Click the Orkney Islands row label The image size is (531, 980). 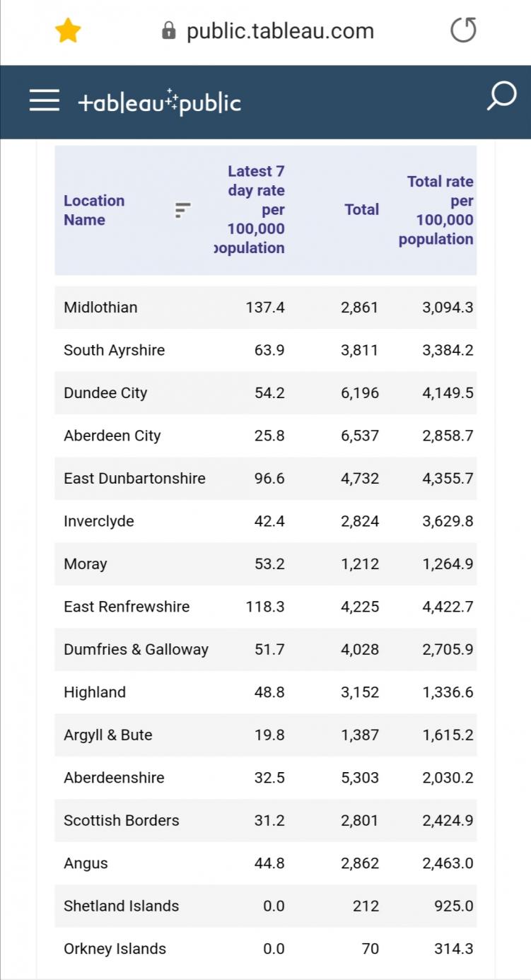tap(115, 949)
